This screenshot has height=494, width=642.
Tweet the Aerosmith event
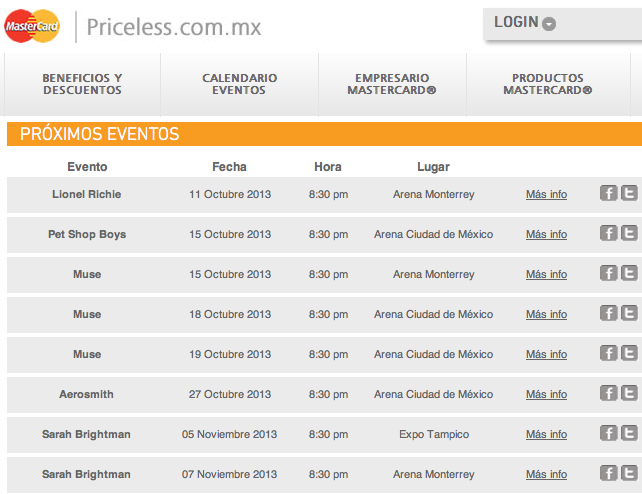(629, 394)
